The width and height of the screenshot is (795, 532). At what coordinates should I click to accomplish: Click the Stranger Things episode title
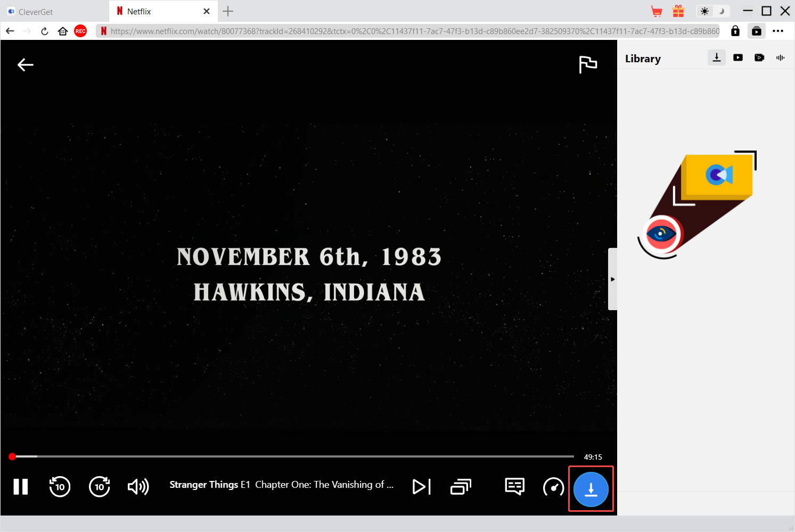[281, 485]
